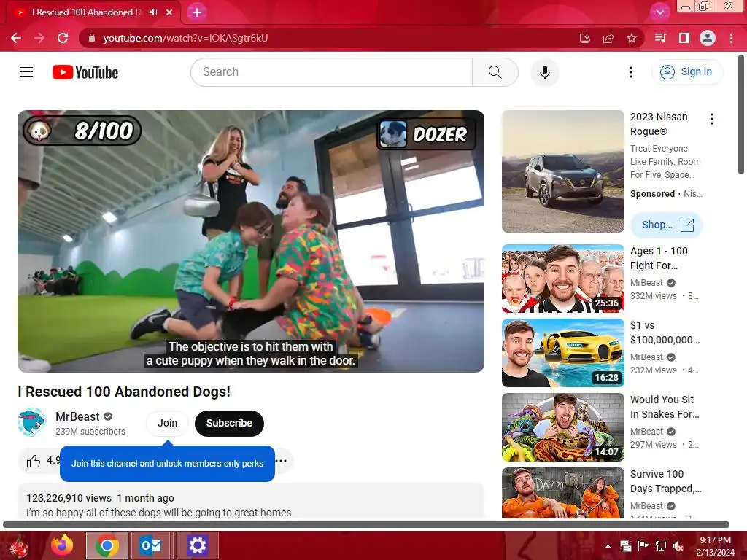The width and height of the screenshot is (747, 560).
Task: Click the '2023 Nissan Rogue®' ad title
Action: (659, 124)
